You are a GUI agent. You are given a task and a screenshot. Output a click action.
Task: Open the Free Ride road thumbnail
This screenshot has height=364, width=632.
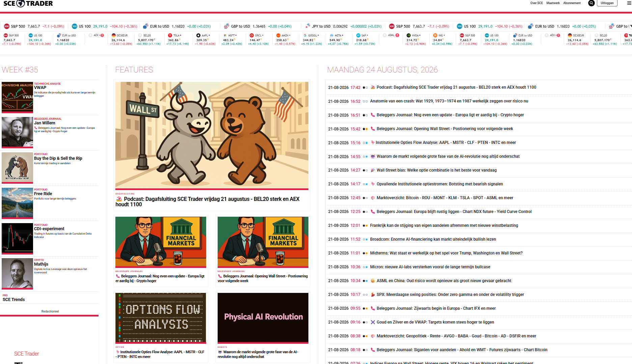(x=17, y=203)
